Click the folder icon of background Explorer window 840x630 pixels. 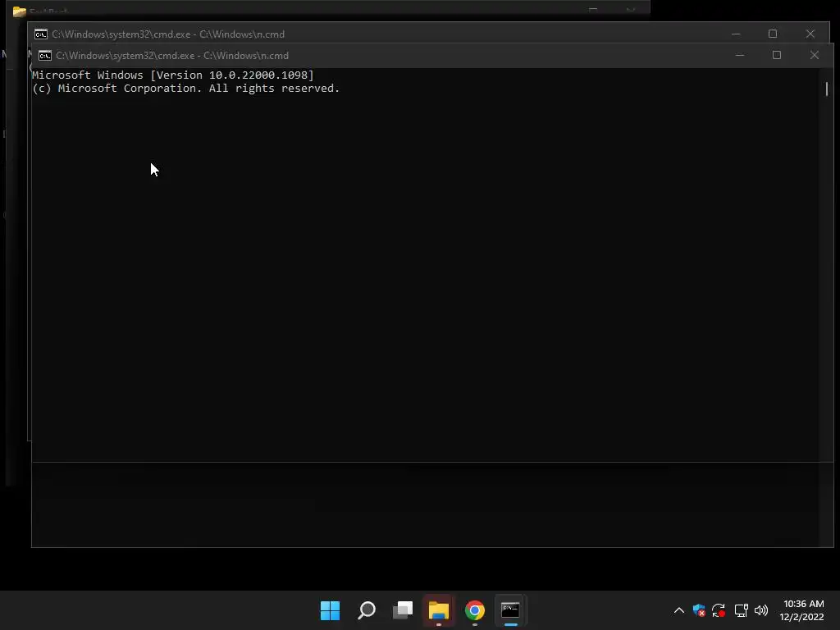click(x=20, y=11)
